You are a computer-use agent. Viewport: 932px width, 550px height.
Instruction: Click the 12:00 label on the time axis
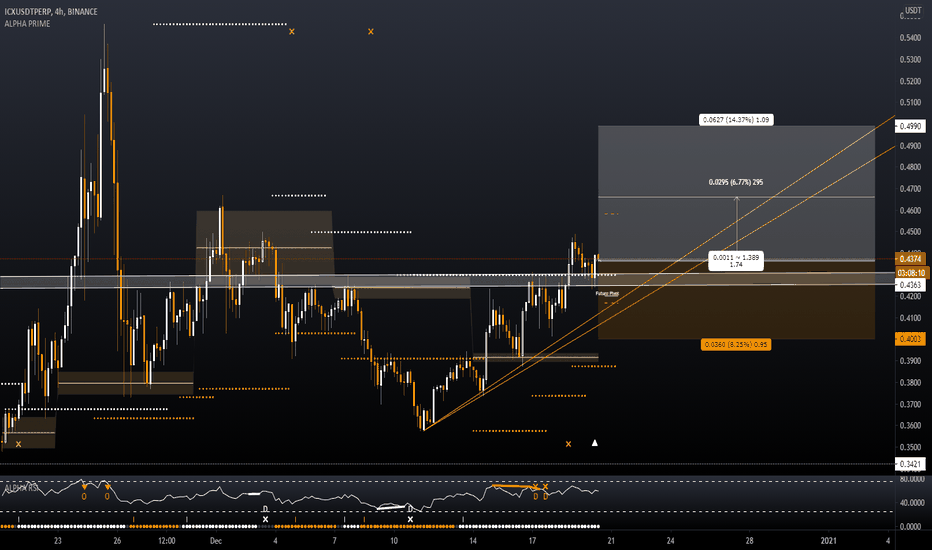coord(166,540)
